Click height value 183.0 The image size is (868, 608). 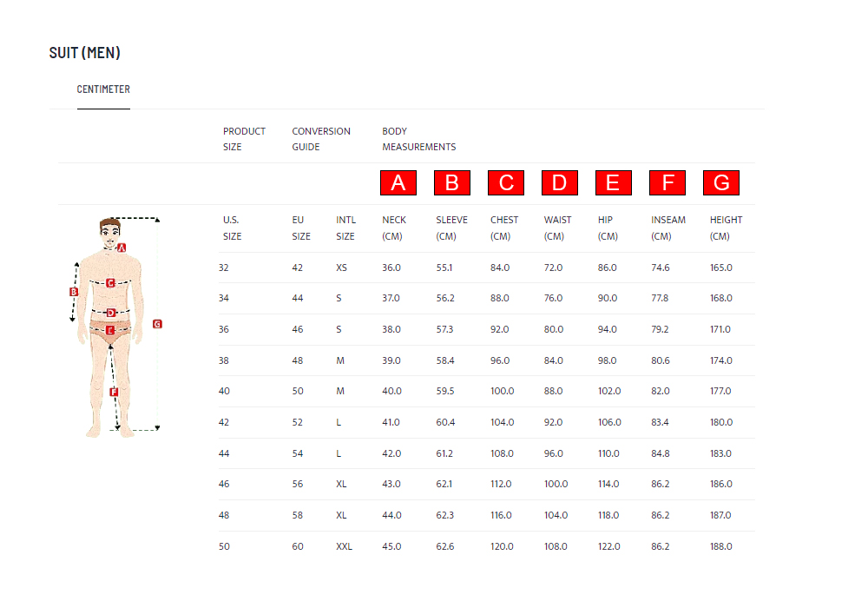click(720, 453)
